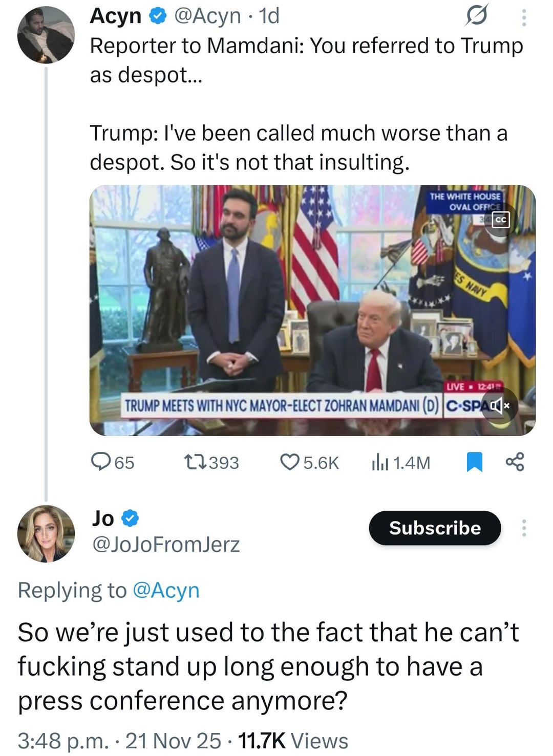Open the @JoJoFromJerz handle
The width and height of the screenshot is (553, 756).
pyautogui.click(x=165, y=545)
